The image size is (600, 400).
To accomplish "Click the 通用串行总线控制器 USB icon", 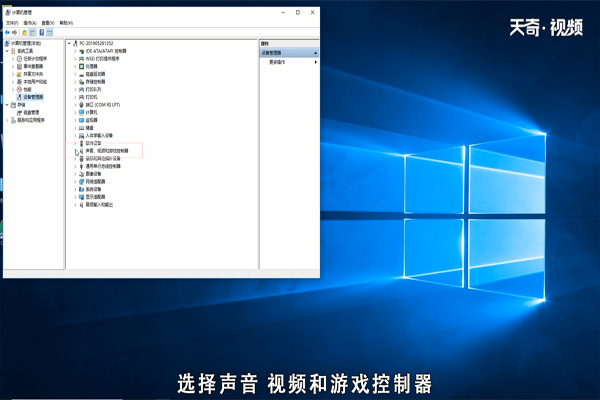I will [x=82, y=166].
